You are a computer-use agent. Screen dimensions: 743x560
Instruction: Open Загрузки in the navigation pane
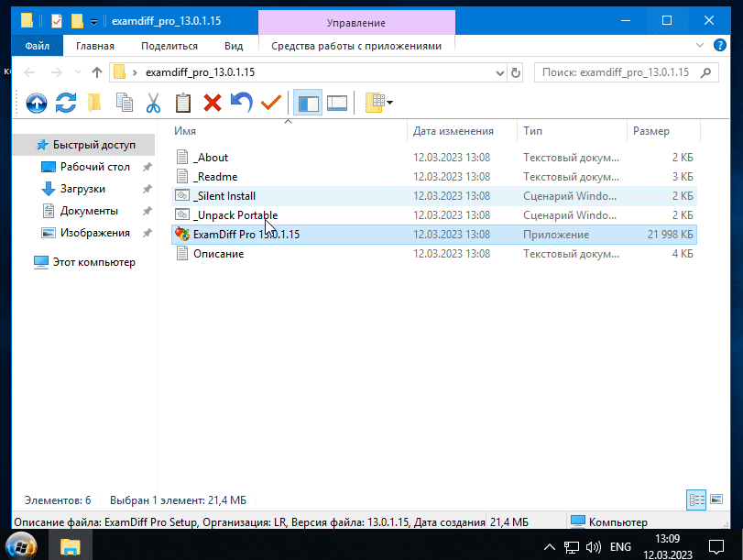[x=82, y=189]
